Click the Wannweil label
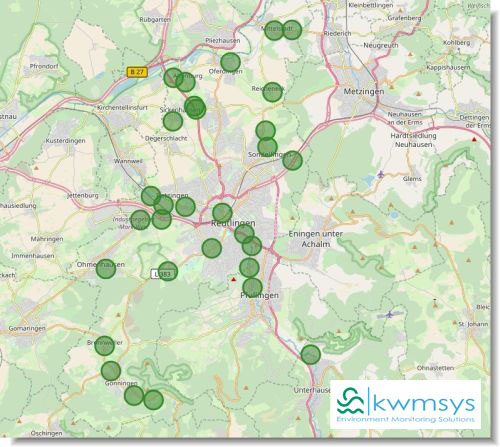500x447 pixels. click(128, 161)
